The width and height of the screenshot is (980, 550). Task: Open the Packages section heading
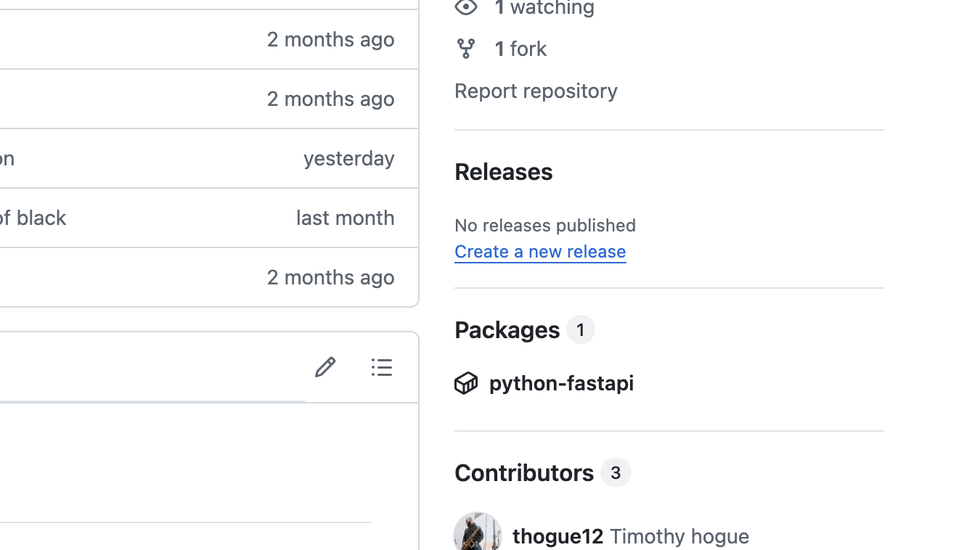507,330
